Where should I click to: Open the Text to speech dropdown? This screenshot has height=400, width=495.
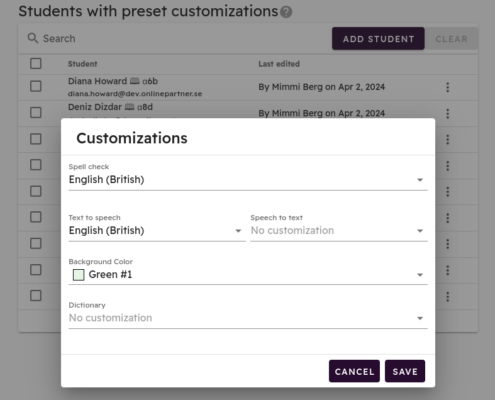(157, 231)
